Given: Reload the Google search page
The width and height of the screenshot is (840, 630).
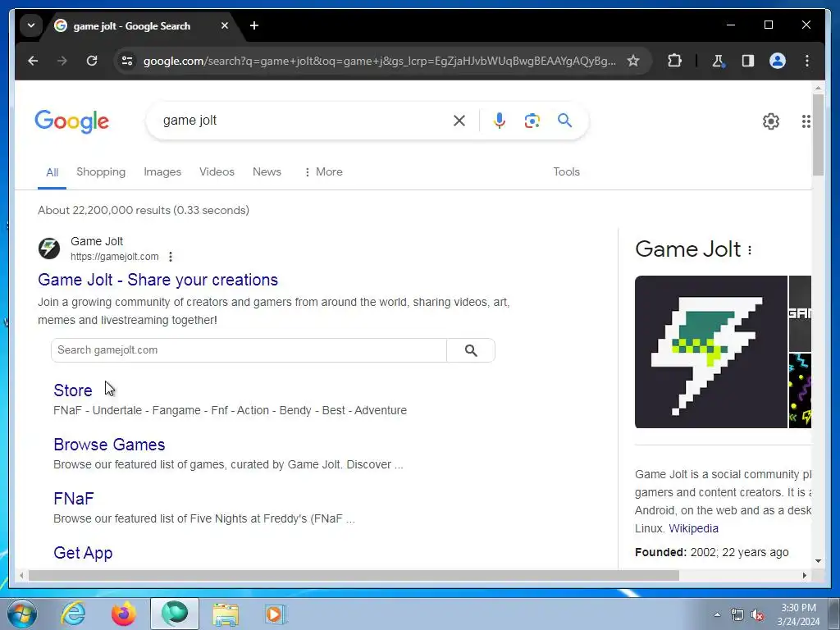Looking at the screenshot, I should [x=92, y=61].
